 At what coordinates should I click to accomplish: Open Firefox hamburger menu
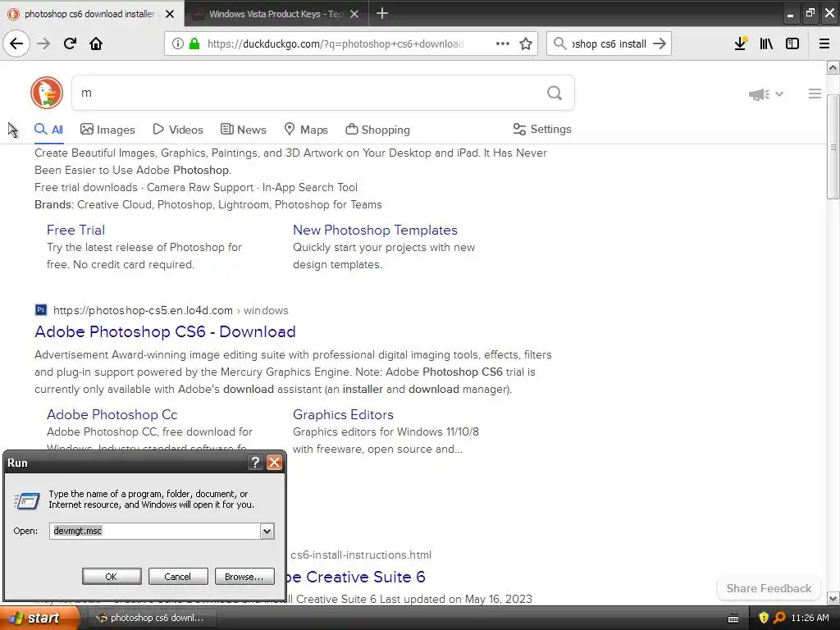tap(824, 43)
